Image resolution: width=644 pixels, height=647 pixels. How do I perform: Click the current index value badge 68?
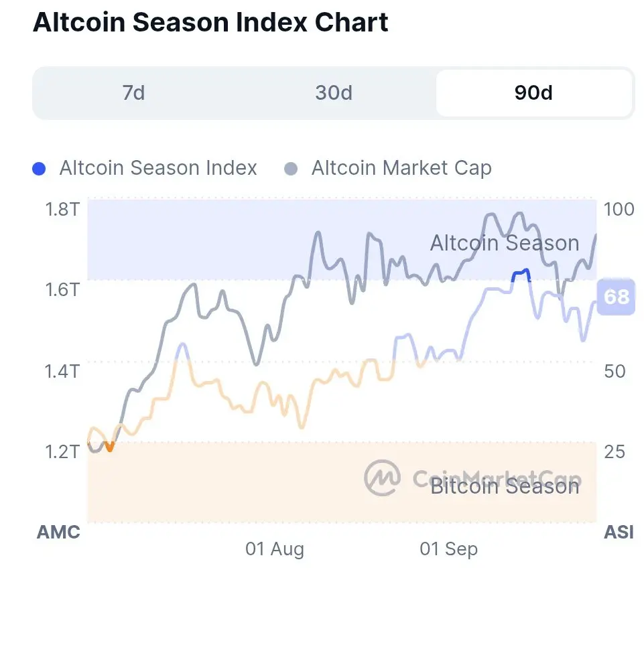[617, 295]
